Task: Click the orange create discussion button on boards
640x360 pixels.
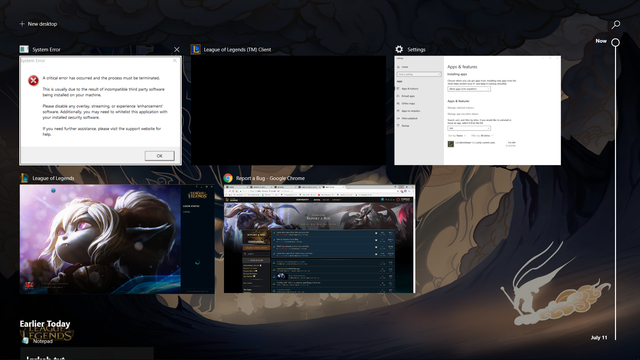Action: click(256, 247)
